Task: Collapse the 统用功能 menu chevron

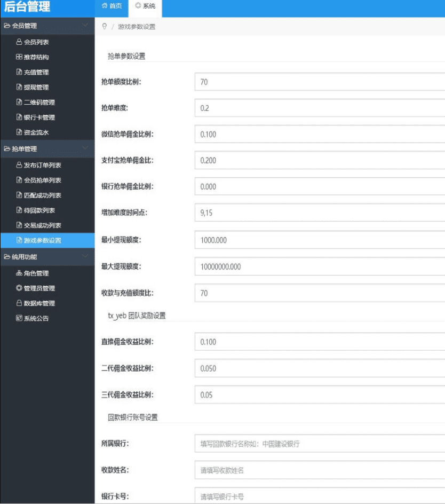Action: (85, 256)
